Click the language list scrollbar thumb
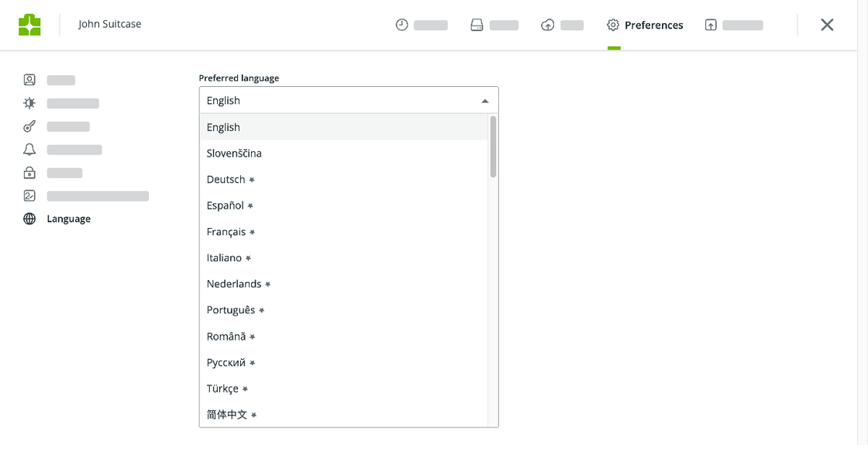This screenshot has height=456, width=868. [493, 147]
